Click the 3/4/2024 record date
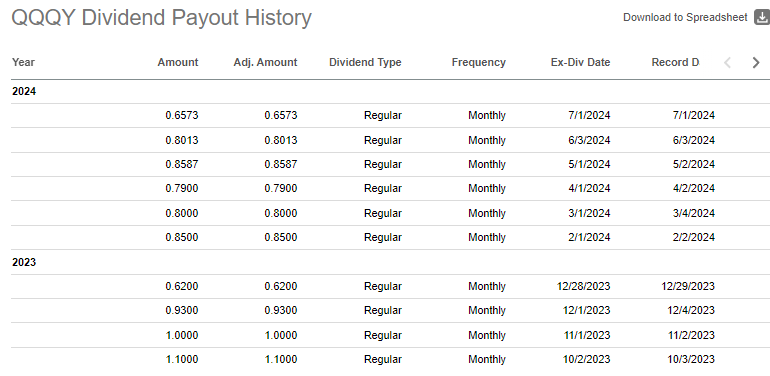The image size is (770, 376). coord(694,213)
